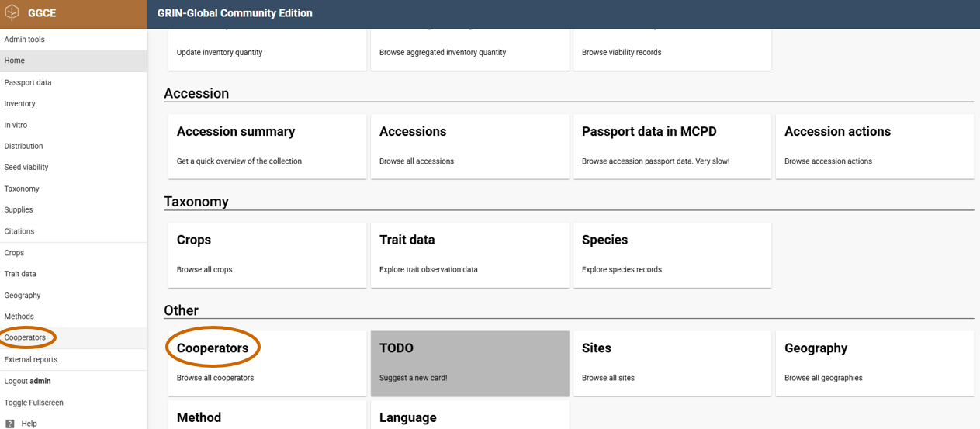The height and width of the screenshot is (429, 980).
Task: Log out the admin user
Action: point(27,381)
